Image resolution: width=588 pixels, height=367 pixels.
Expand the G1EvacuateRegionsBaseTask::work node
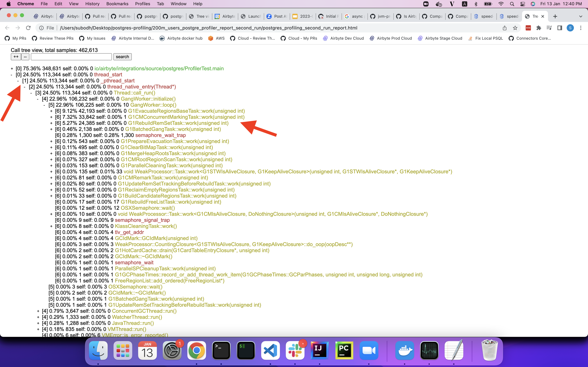(51, 111)
